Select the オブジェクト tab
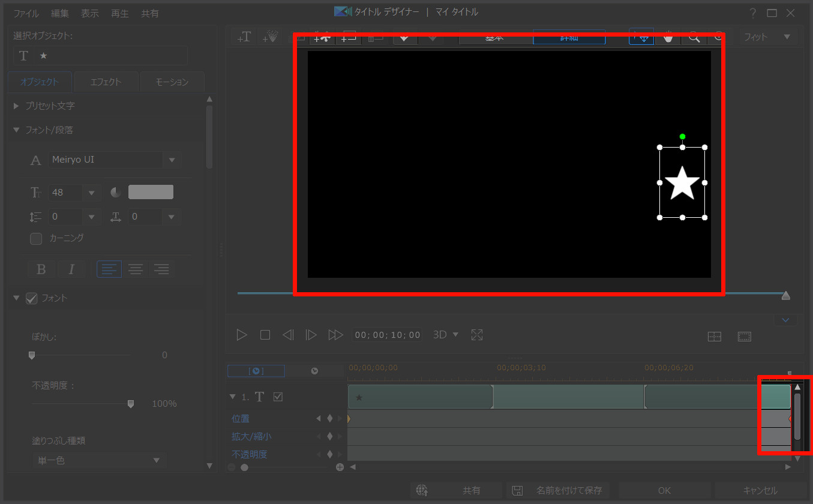This screenshot has width=813, height=504. click(40, 82)
